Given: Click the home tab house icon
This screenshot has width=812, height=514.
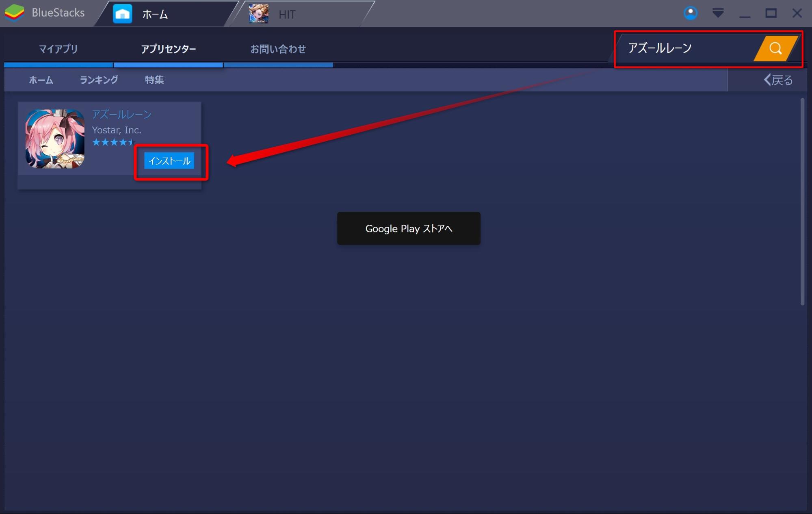Looking at the screenshot, I should coord(122,14).
